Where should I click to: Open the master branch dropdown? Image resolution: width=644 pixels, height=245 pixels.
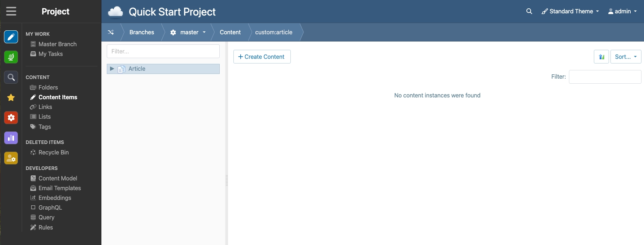188,32
